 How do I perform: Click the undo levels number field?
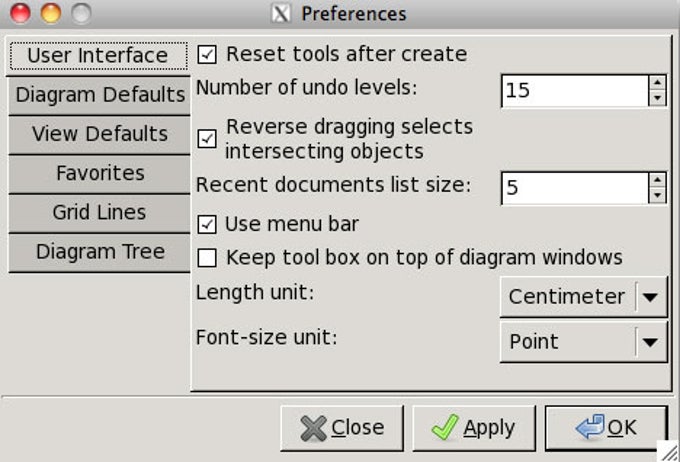click(x=573, y=91)
